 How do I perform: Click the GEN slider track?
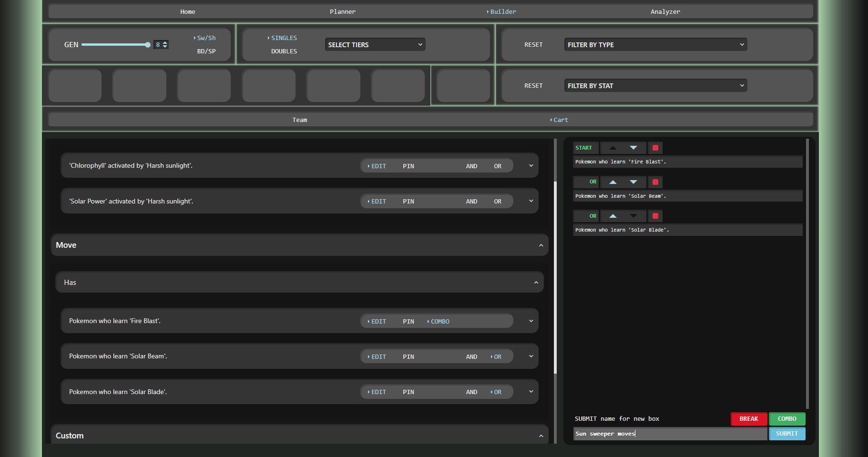114,45
